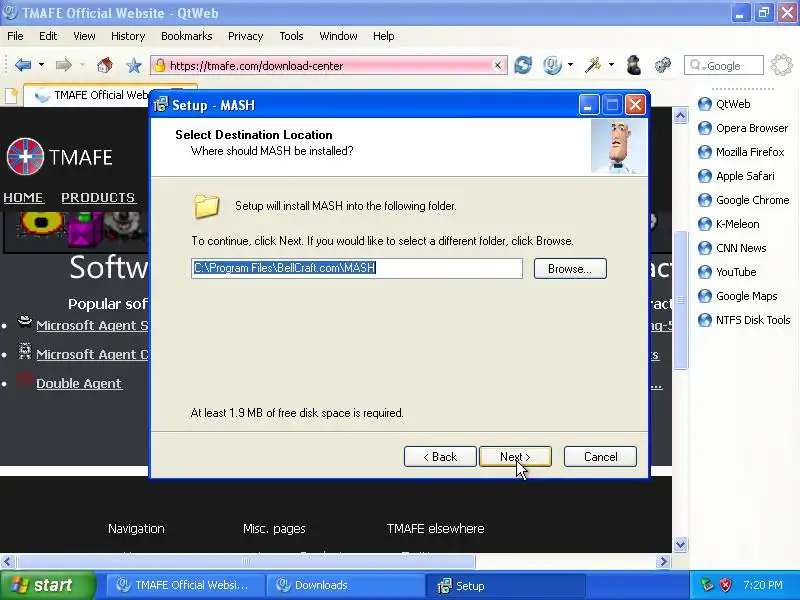
Task: Open the K-Meleon bookmark
Action: 729,224
